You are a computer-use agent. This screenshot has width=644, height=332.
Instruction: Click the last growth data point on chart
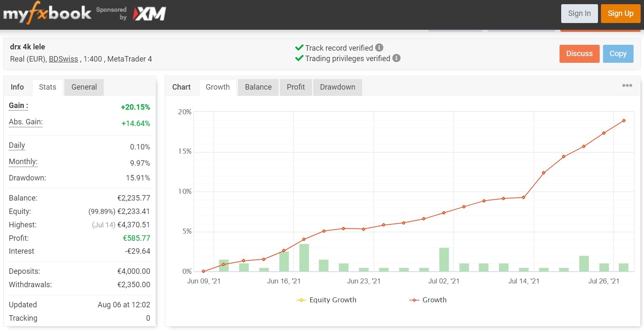pyautogui.click(x=624, y=121)
